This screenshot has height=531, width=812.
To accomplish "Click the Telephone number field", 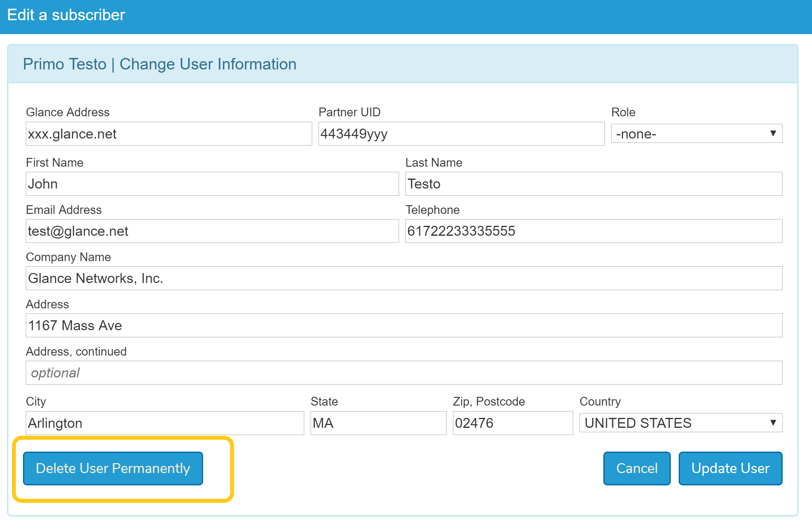I will (593, 231).
